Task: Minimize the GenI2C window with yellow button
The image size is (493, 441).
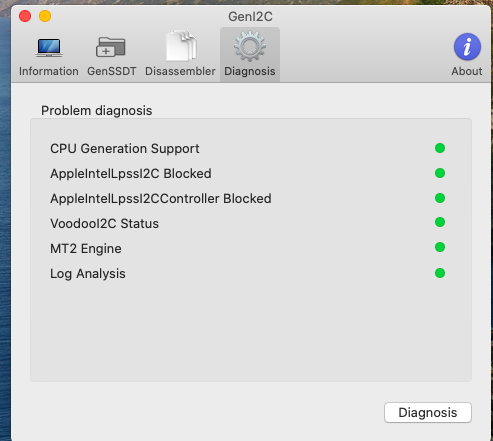Action: point(45,16)
